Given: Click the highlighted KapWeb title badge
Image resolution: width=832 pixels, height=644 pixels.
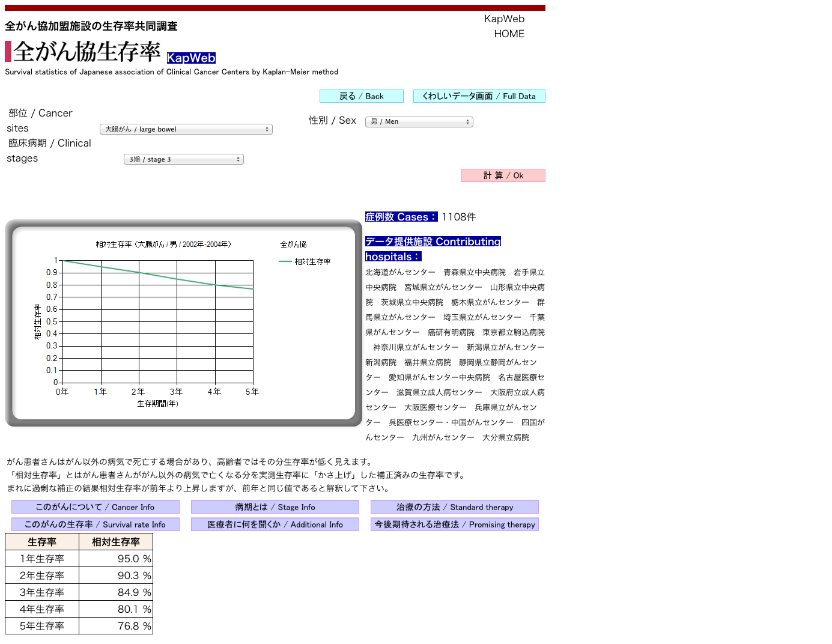Looking at the screenshot, I should [191, 58].
